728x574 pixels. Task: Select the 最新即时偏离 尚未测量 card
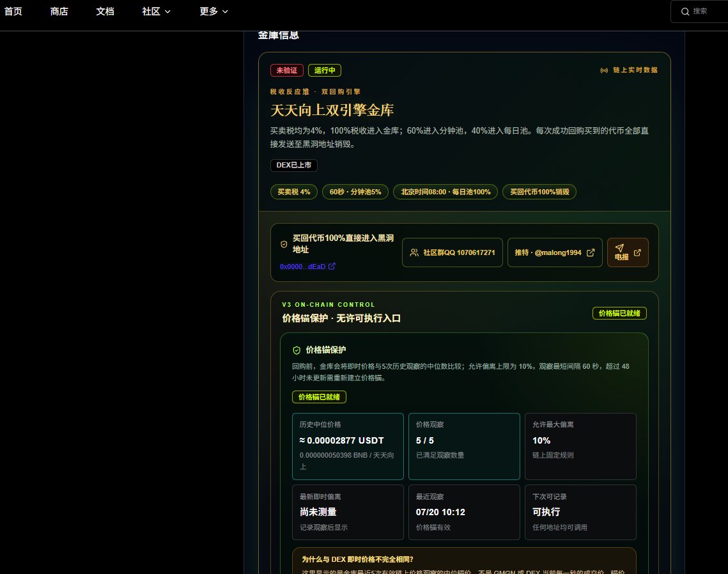[x=348, y=512]
